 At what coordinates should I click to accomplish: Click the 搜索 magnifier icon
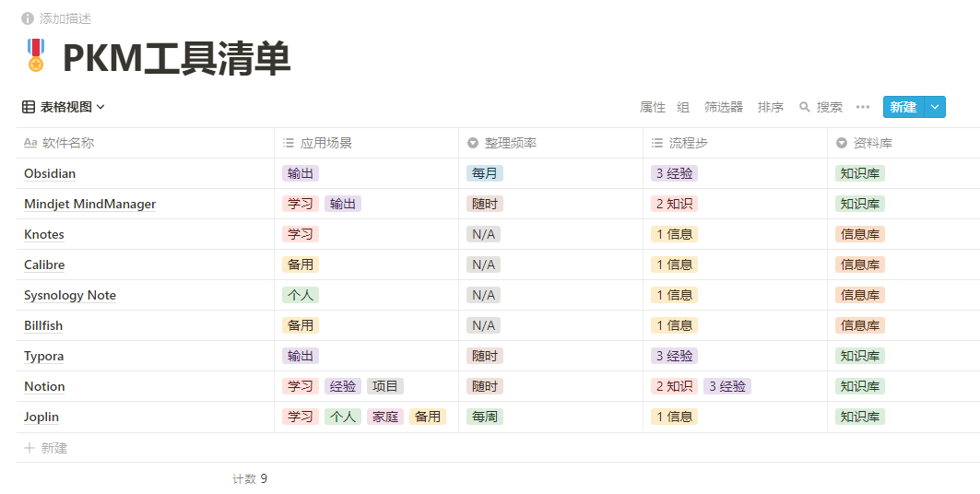point(805,107)
